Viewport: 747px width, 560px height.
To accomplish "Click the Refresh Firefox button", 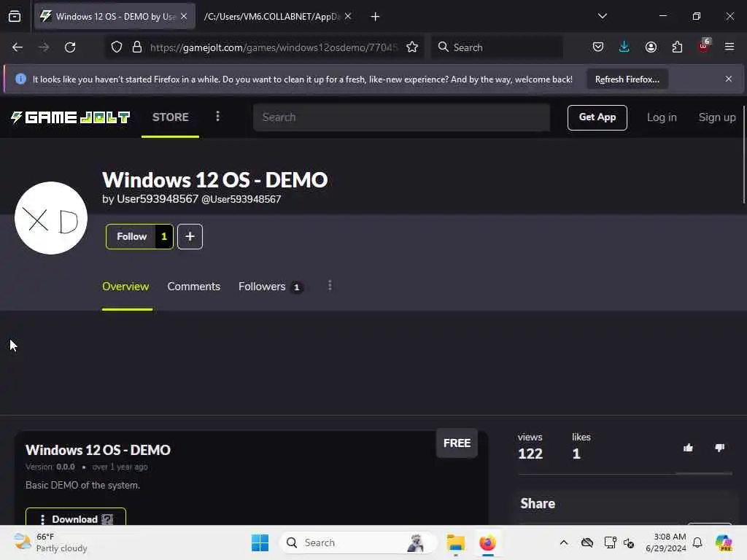I will [627, 79].
